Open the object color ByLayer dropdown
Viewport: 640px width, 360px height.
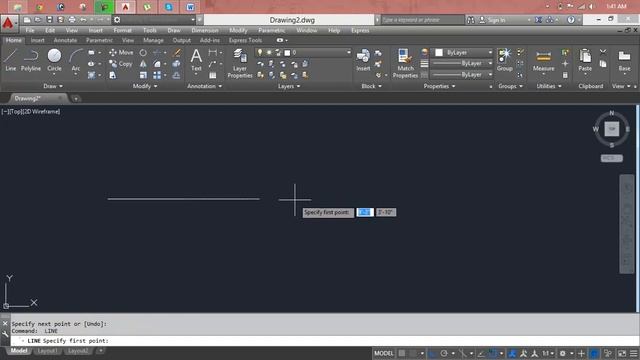(490, 52)
